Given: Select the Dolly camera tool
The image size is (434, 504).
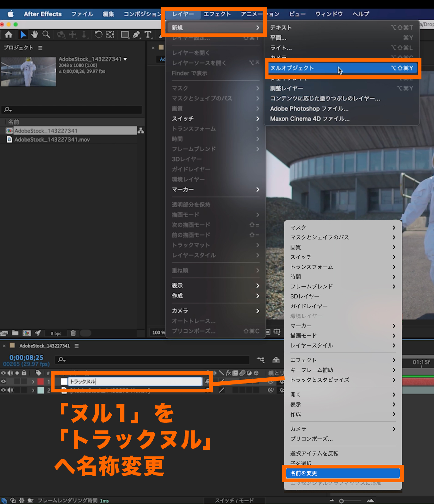Looking at the screenshot, I should pos(84,35).
